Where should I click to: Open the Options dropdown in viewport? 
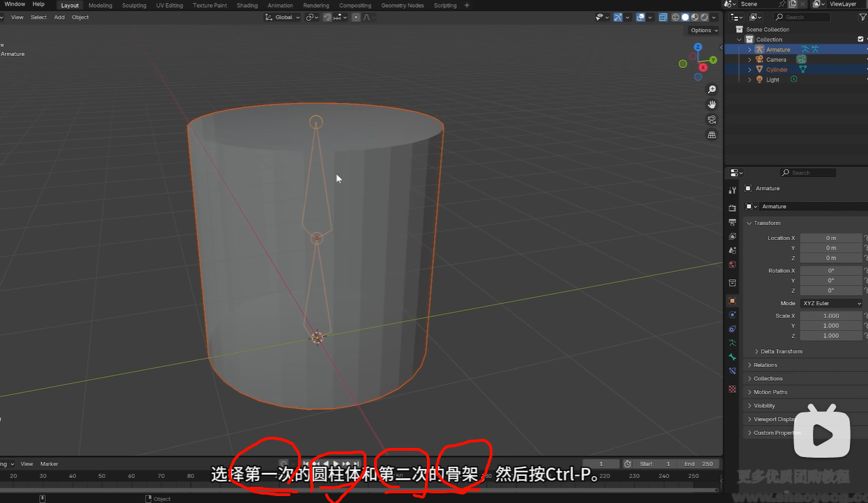[x=704, y=31]
